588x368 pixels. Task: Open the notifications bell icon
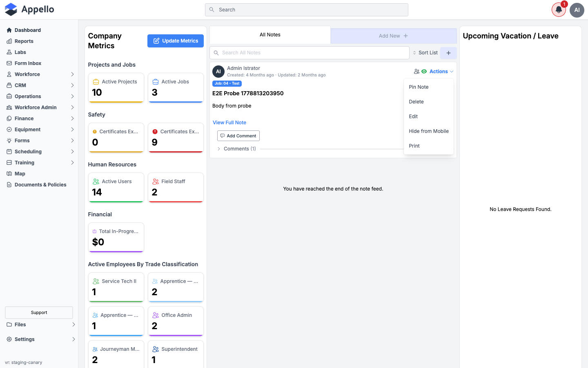pos(559,10)
